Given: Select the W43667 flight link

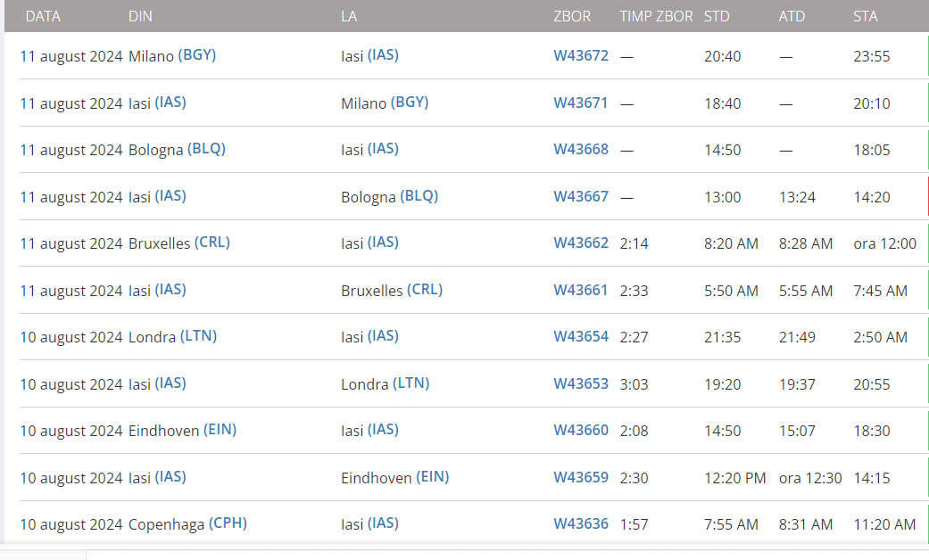Looking at the screenshot, I should pos(580,196).
